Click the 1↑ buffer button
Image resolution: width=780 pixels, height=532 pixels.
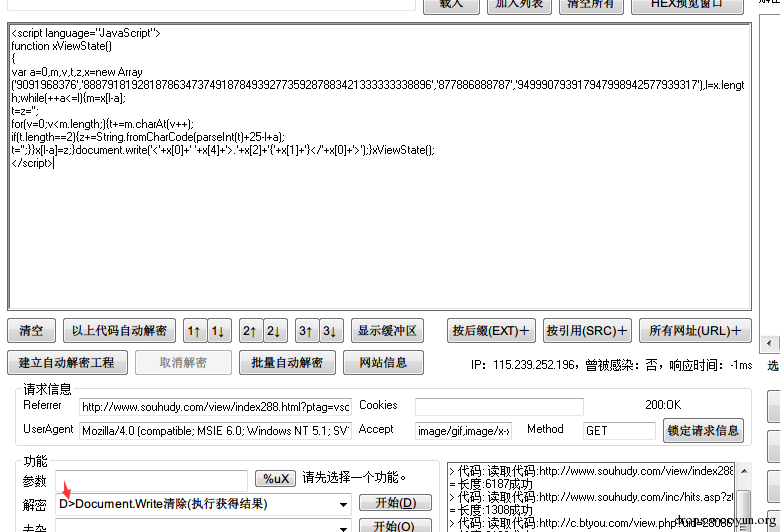195,331
